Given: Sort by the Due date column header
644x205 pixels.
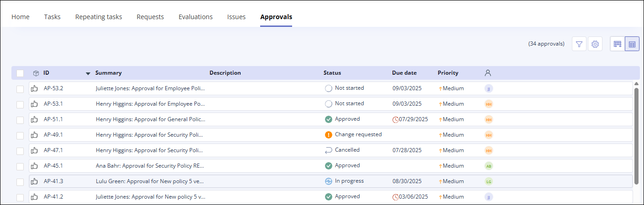Looking at the screenshot, I should [404, 73].
